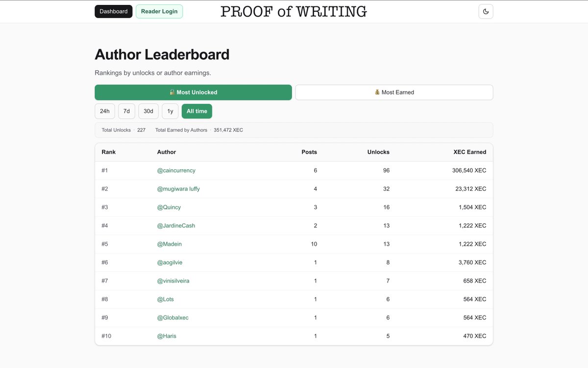Click the Rank column header
The width and height of the screenshot is (588, 368).
tap(109, 152)
